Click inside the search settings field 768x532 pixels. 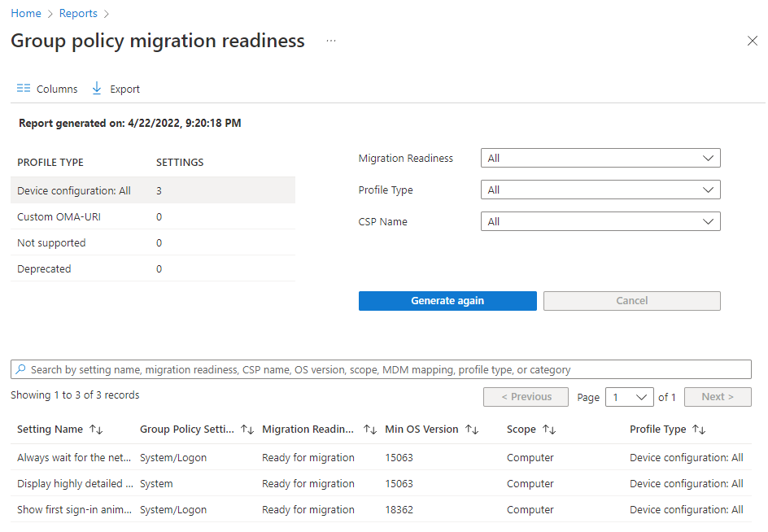325,369
